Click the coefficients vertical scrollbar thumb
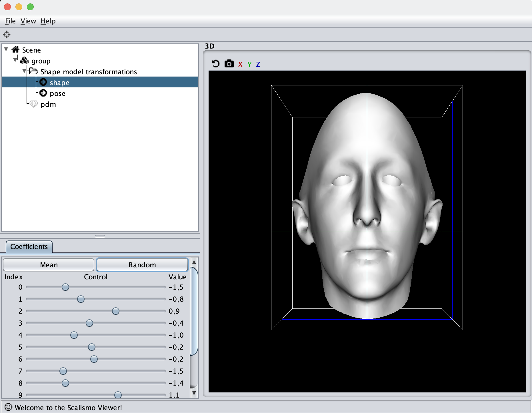Screen dimensions: 532x413 pyautogui.click(x=194, y=311)
